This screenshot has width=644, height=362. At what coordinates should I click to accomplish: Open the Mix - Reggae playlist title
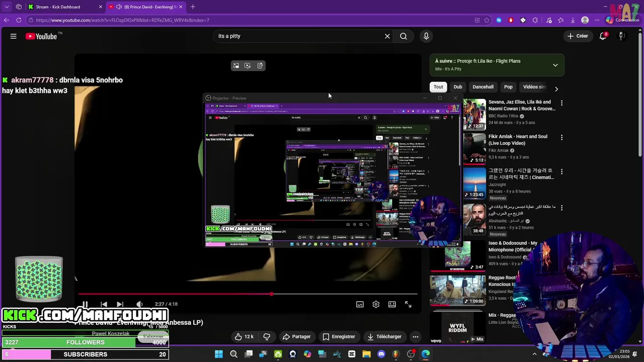[x=502, y=315]
